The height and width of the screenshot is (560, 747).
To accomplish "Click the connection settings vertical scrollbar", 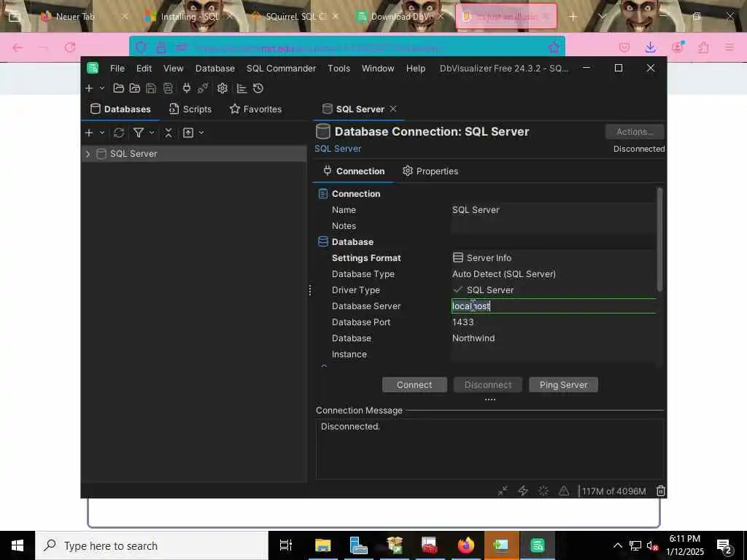I will tap(659, 239).
